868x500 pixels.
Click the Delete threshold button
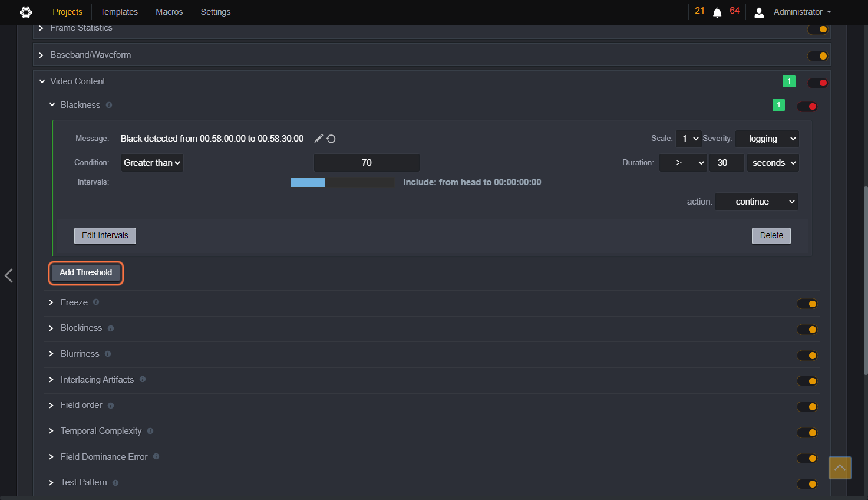point(771,236)
